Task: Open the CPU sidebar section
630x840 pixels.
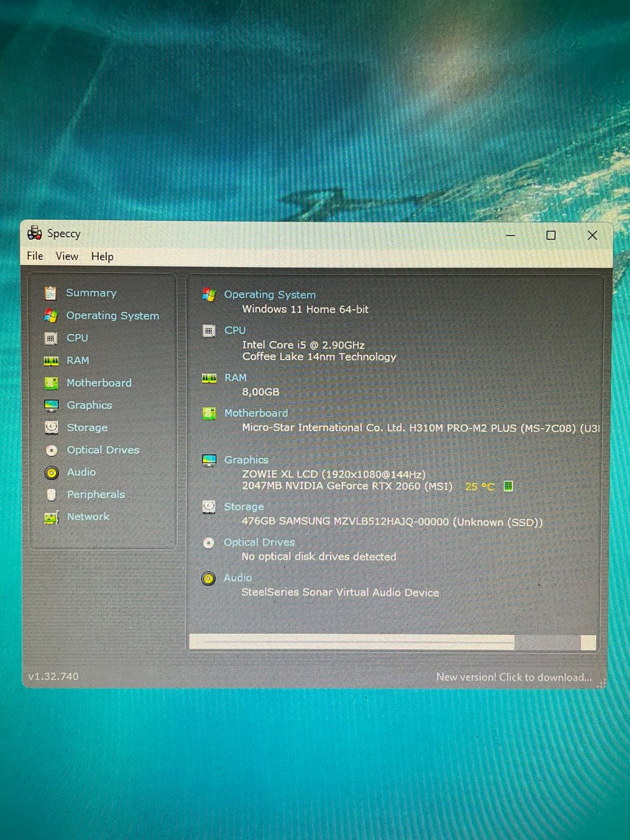Action: [x=77, y=338]
